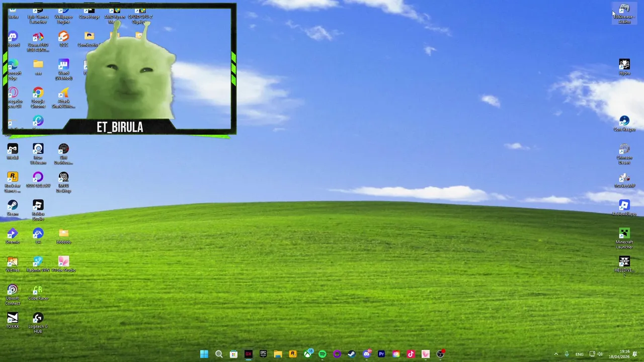Open GOG GALAXY desktop shortcut
The image size is (644, 362).
click(x=38, y=180)
